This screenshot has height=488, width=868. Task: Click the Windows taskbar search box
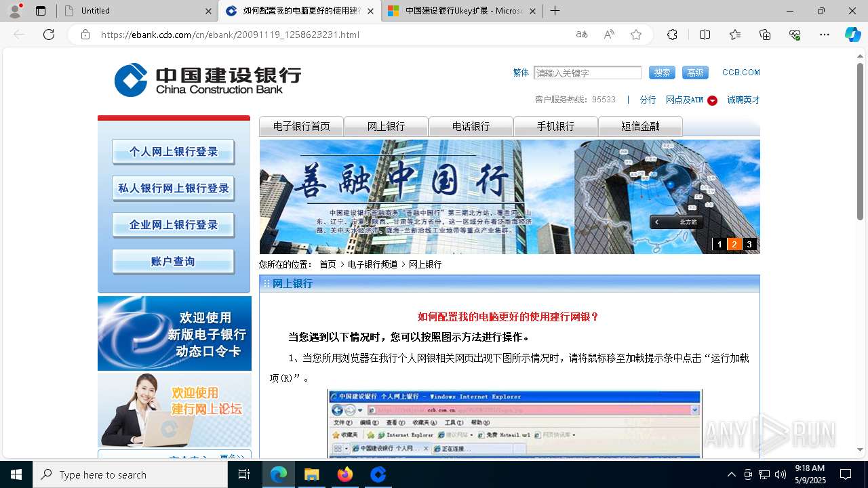point(130,474)
